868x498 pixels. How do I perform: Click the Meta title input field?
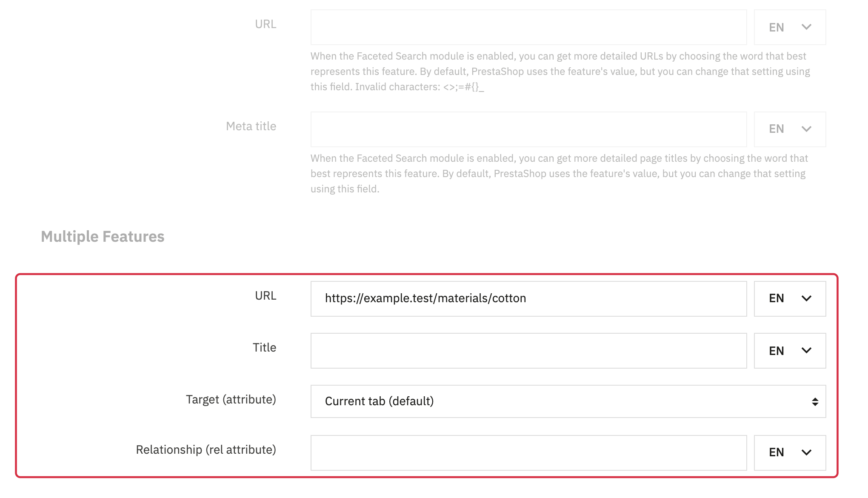(528, 129)
